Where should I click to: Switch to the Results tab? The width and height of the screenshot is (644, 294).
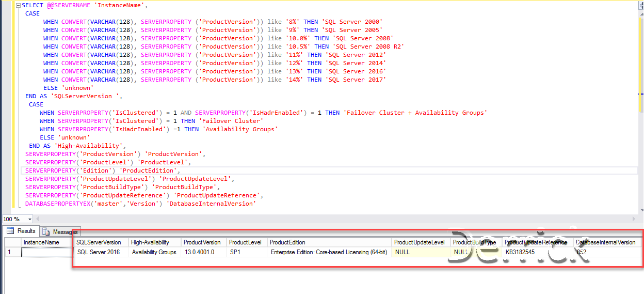point(21,231)
